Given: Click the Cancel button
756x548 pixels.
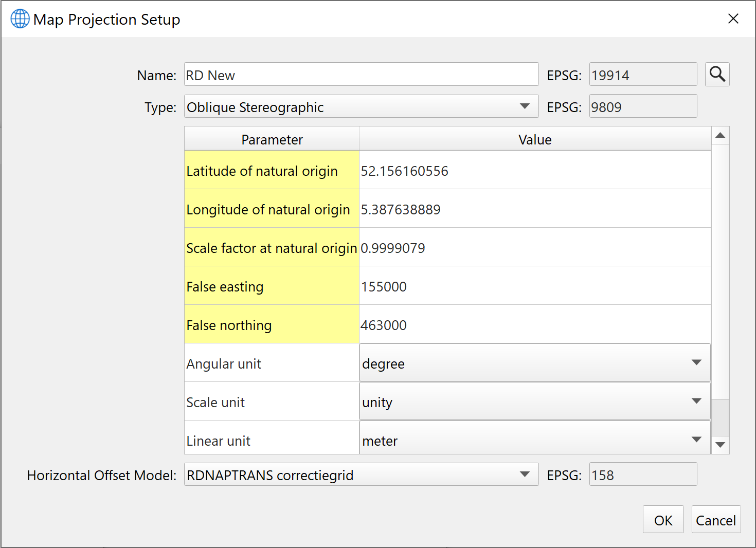Looking at the screenshot, I should 715,520.
